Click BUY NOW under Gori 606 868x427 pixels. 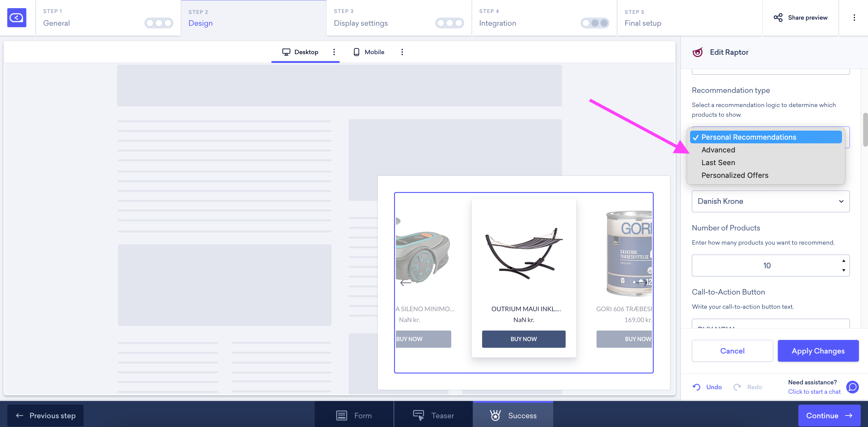(624, 339)
